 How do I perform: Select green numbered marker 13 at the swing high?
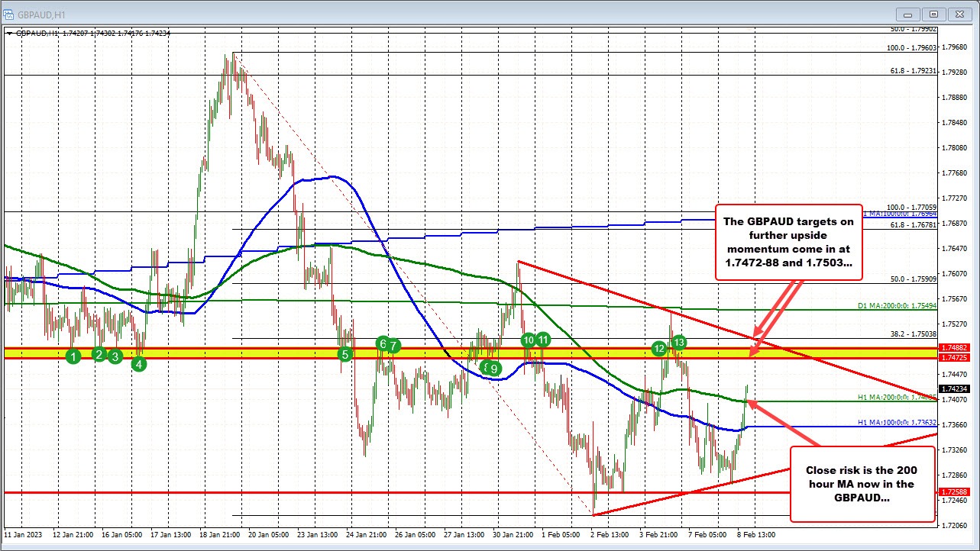679,343
